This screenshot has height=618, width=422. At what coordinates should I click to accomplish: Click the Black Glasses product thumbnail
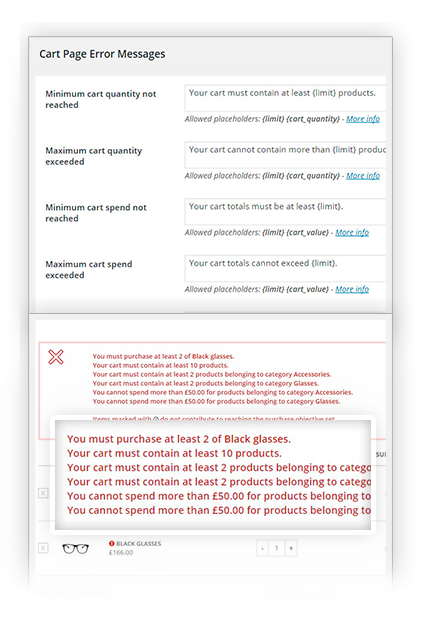[75, 548]
